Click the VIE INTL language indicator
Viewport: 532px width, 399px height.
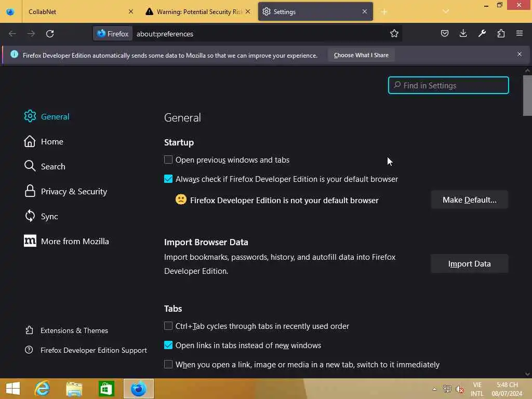[477, 389]
